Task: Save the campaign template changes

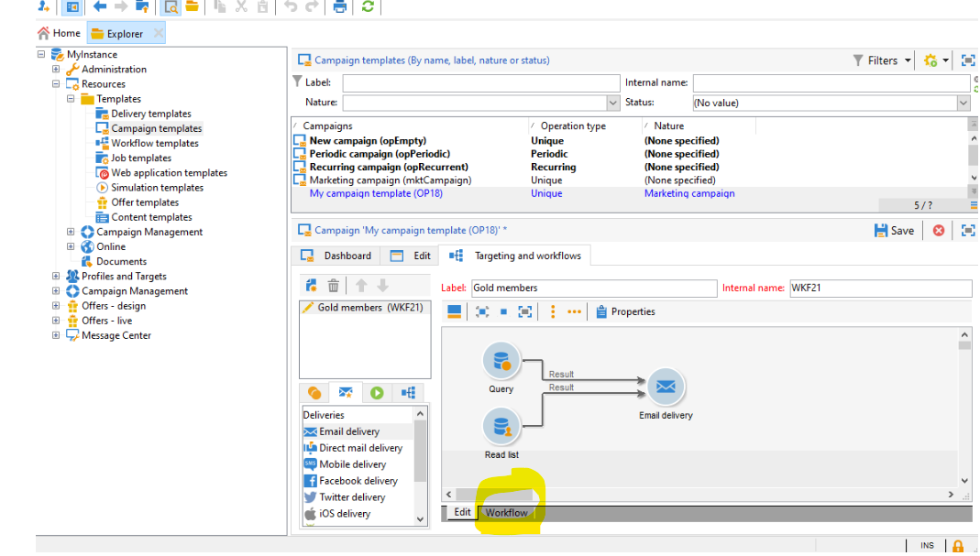Action: pos(893,230)
